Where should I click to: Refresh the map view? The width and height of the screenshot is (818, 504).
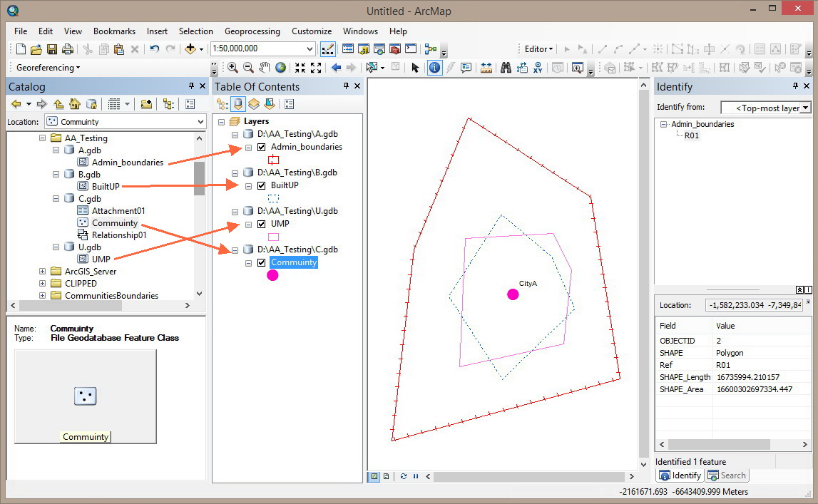coord(403,476)
